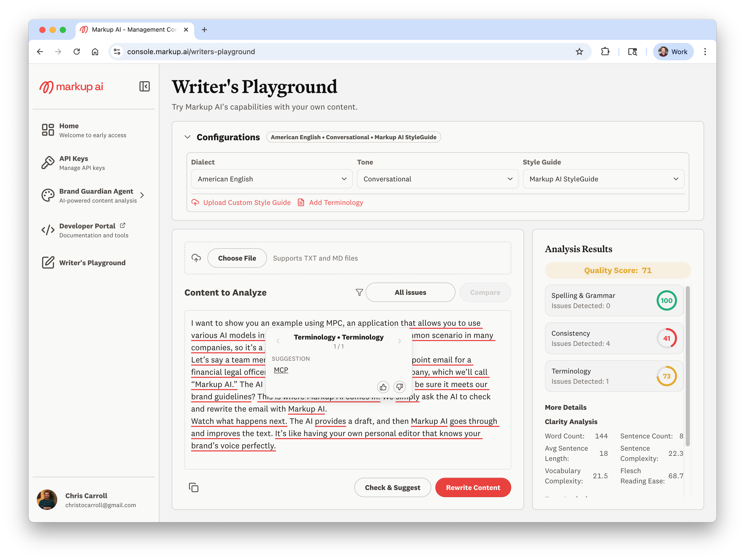Click the Terminology score ring showing 73
This screenshot has height=560, width=745.
[x=667, y=376]
